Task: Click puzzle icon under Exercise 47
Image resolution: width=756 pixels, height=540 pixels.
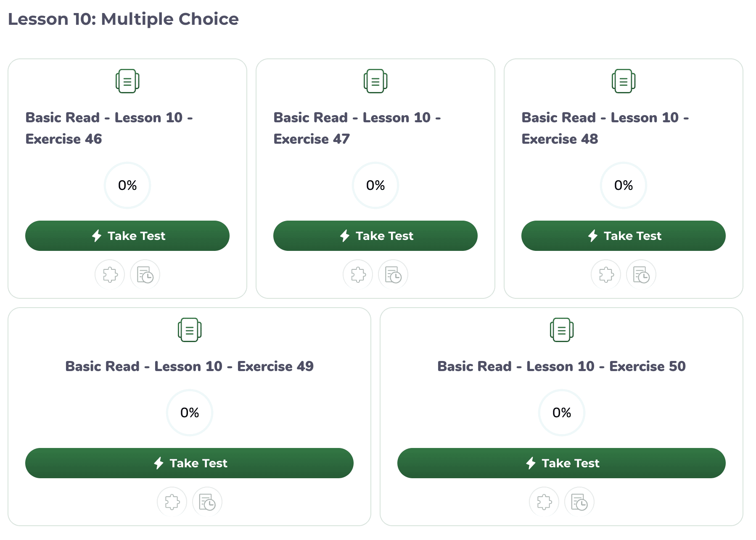Action: coord(358,275)
